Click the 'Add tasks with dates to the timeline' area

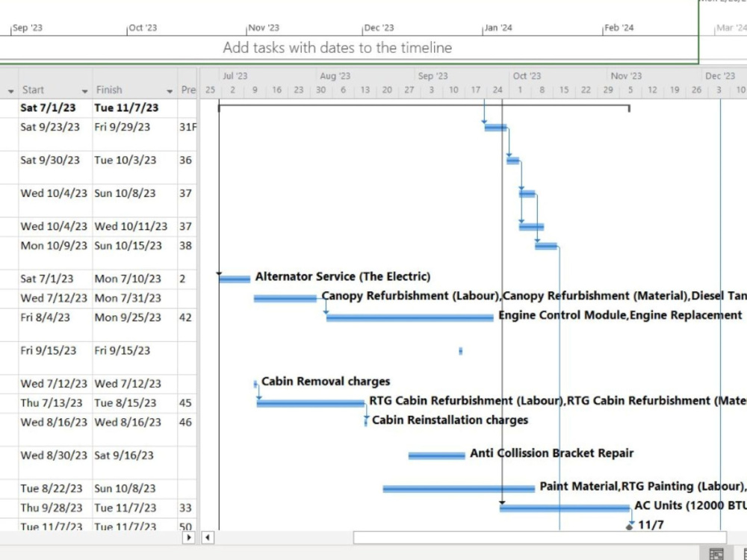338,48
